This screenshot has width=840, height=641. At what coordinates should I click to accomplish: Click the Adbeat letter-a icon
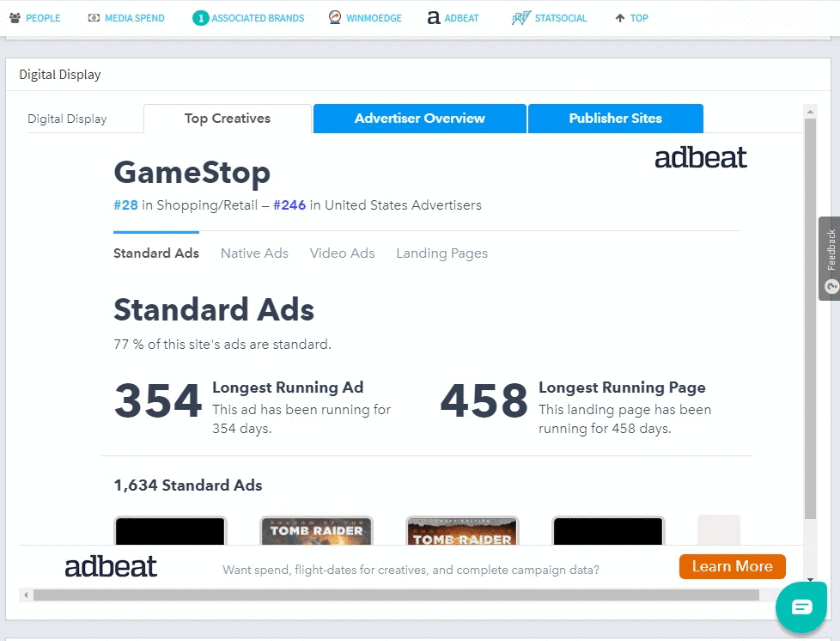point(434,18)
